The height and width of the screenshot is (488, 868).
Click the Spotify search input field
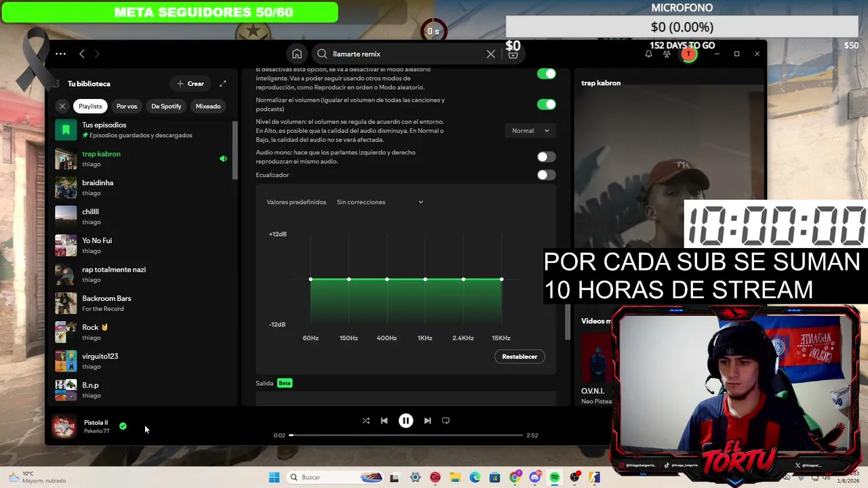pyautogui.click(x=406, y=54)
